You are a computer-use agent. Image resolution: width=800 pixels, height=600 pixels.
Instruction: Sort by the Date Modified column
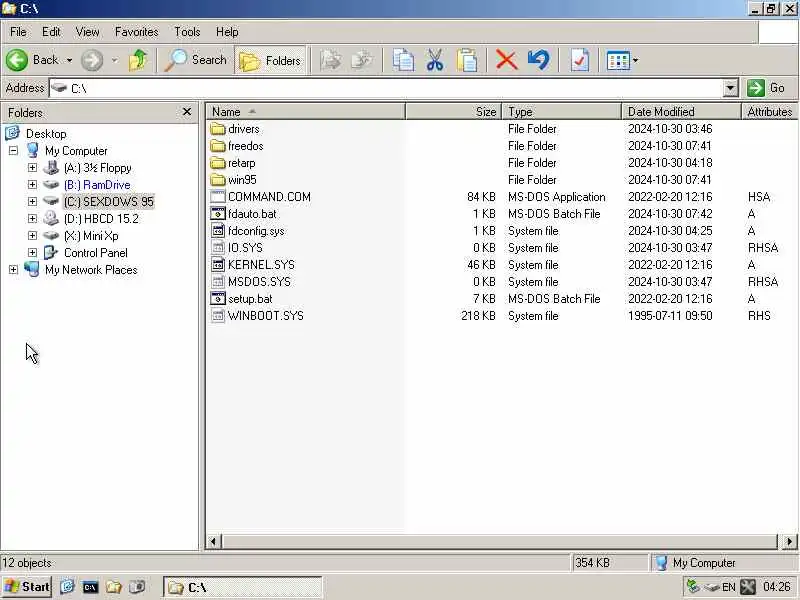(x=682, y=112)
